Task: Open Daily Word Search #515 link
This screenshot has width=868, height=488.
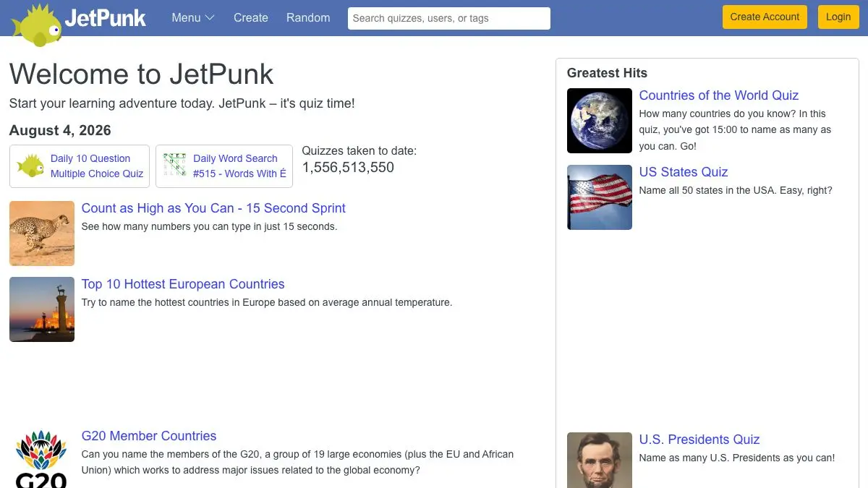Action: 239,166
